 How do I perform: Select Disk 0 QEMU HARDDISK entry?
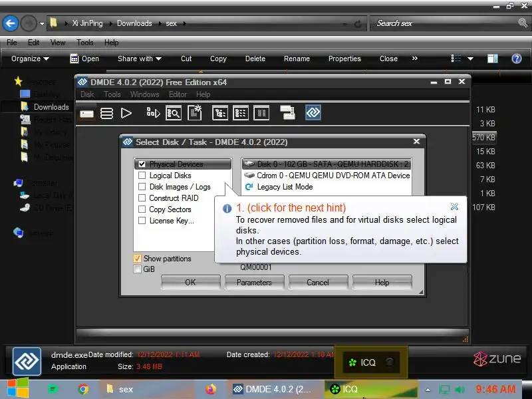(x=327, y=164)
